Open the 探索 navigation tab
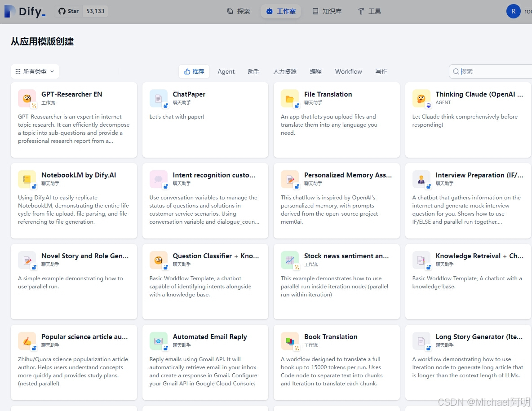532x411 pixels. coord(238,11)
